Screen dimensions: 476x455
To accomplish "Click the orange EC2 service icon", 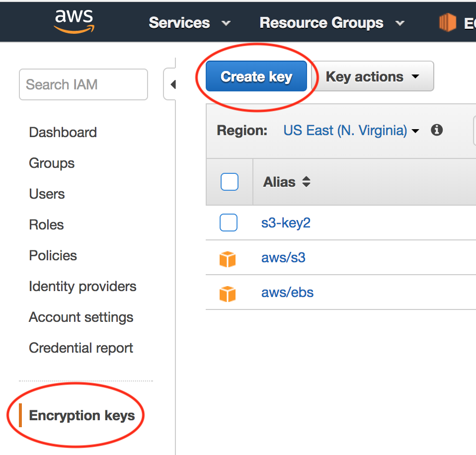I will pyautogui.click(x=447, y=23).
